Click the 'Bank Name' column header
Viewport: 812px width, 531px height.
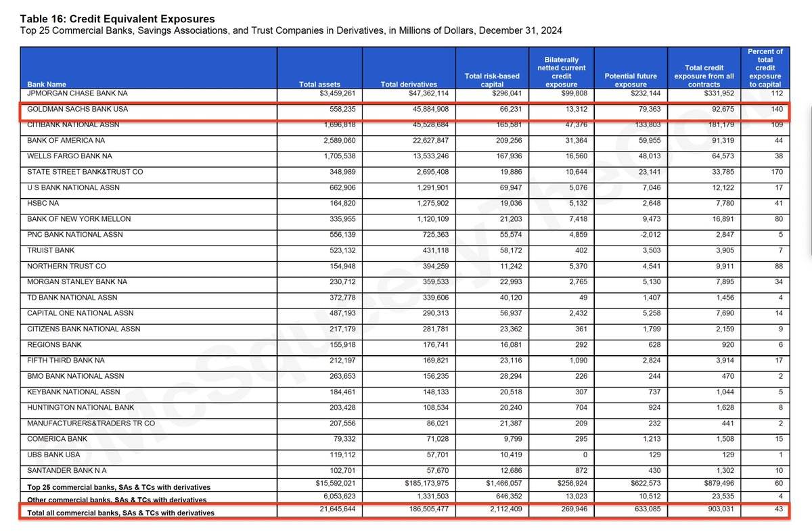pyautogui.click(x=47, y=85)
